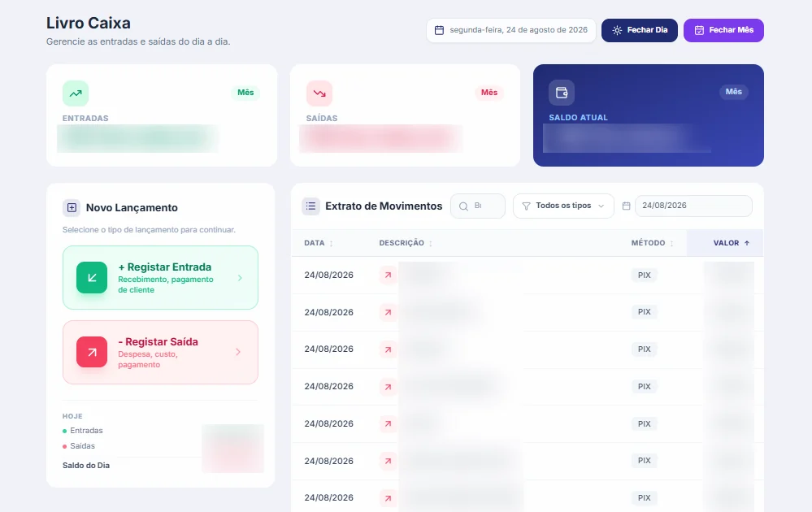Click the outgoing-arrow icon in the fifth movement row

point(388,423)
